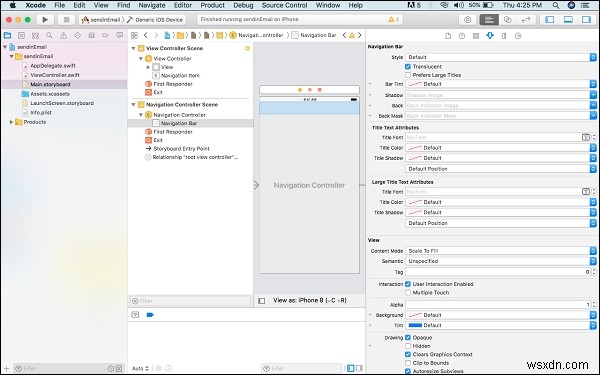The height and width of the screenshot is (375, 600).
Task: Show the Attributes inspector
Action: (490, 36)
